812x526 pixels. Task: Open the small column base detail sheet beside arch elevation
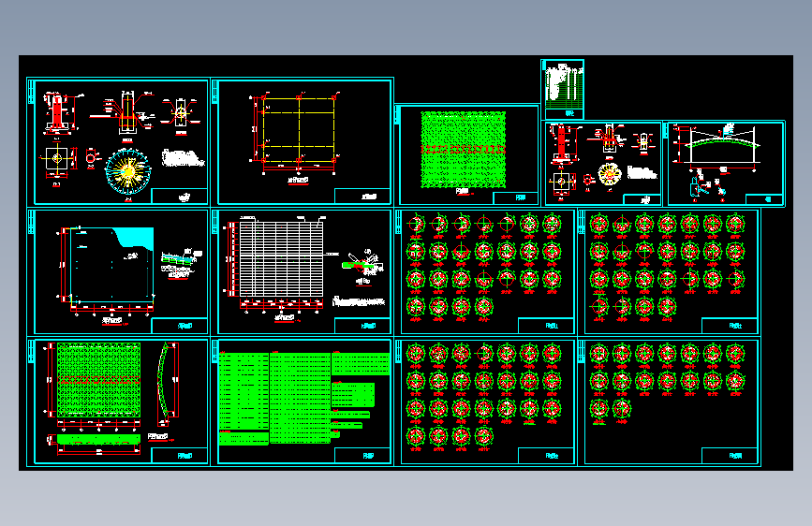[x=602, y=164]
